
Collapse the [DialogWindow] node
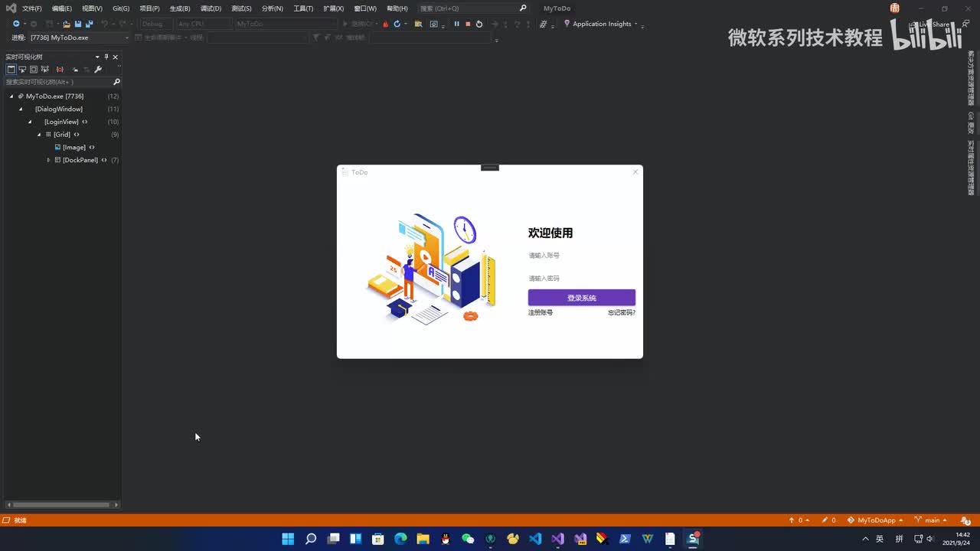click(x=21, y=109)
